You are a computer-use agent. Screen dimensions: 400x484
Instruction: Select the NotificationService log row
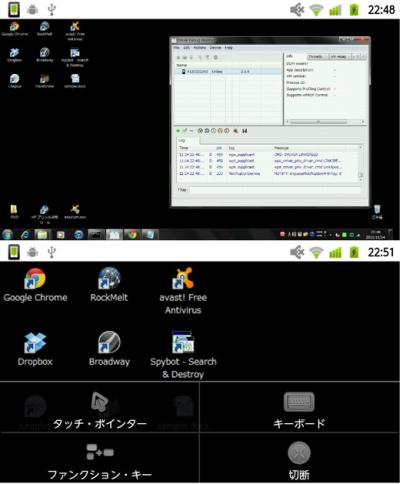pyautogui.click(x=268, y=174)
